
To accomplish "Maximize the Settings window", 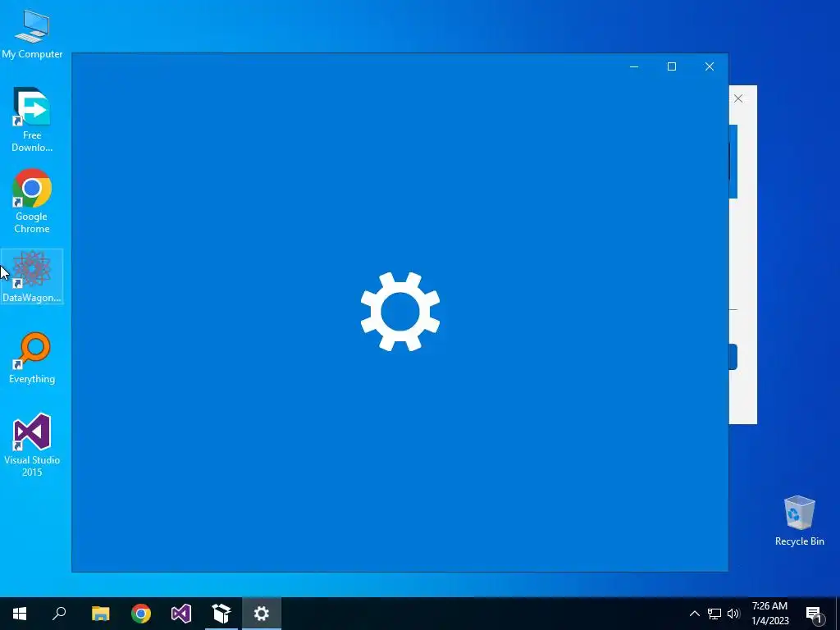I will (672, 66).
